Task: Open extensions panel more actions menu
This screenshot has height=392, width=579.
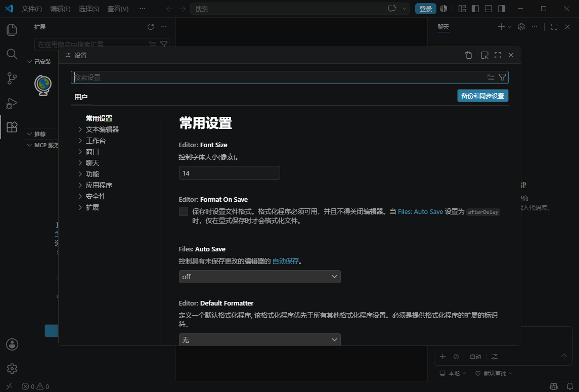Action: [164, 27]
